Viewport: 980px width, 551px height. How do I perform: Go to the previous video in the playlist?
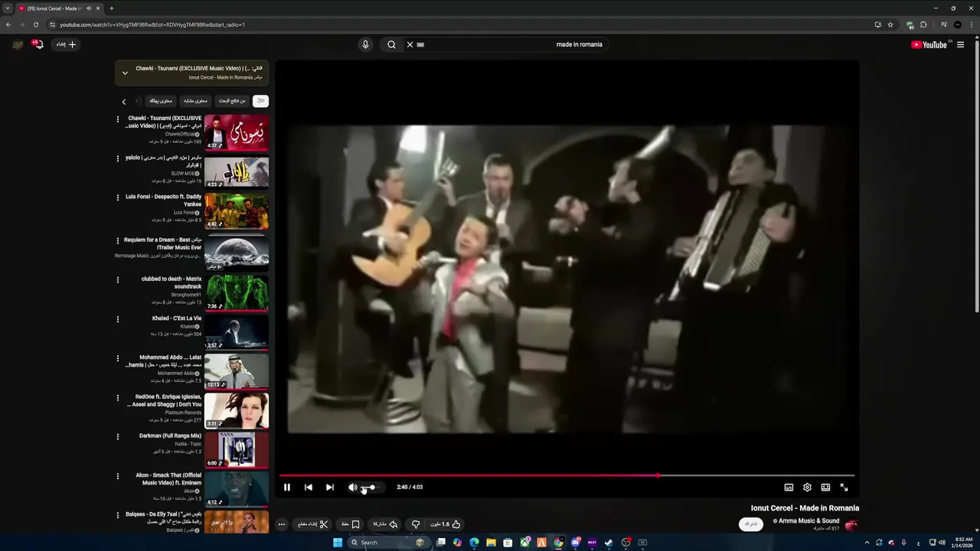[x=309, y=487]
